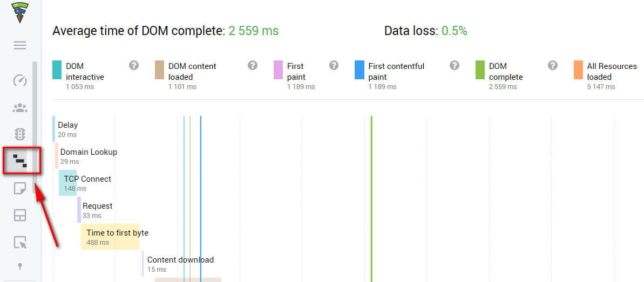The width and height of the screenshot is (644, 282).
Task: Click the Time to first byte bar
Action: click(110, 237)
